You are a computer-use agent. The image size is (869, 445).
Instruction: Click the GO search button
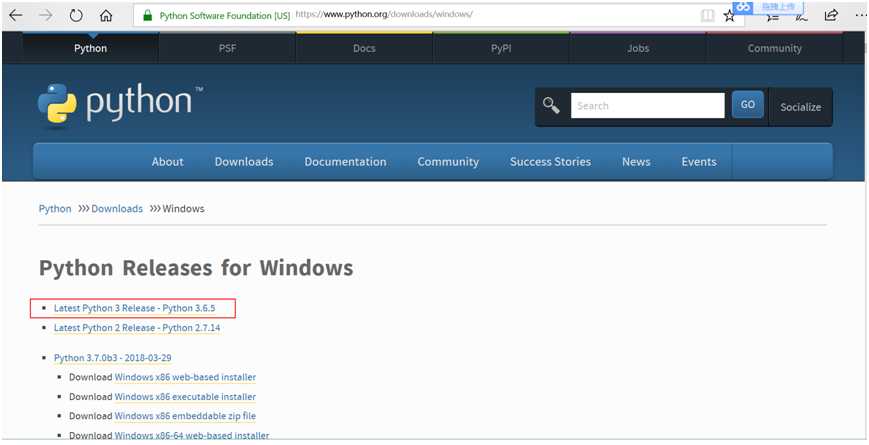pos(748,105)
